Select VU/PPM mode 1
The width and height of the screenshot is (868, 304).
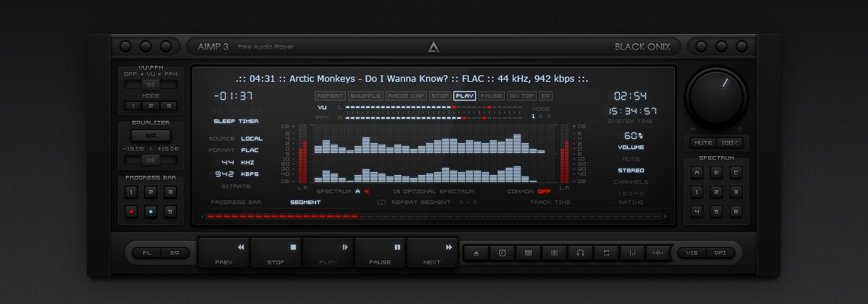(x=132, y=106)
